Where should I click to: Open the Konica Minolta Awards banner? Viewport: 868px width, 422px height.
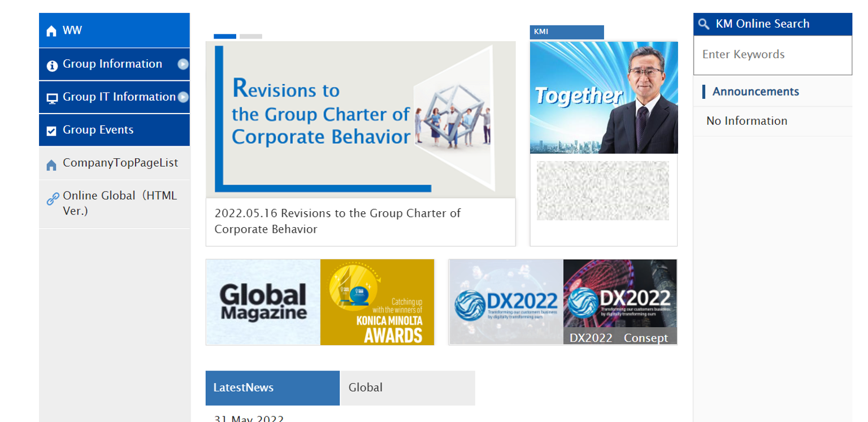coord(377,302)
